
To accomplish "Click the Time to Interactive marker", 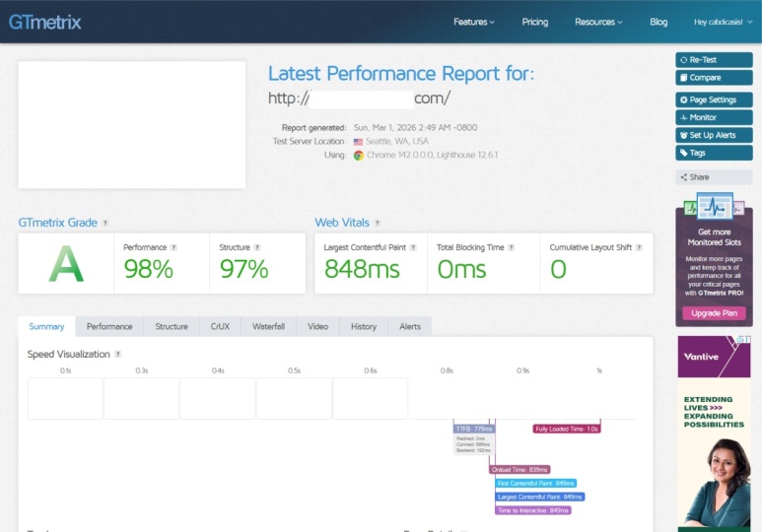I will click(533, 510).
